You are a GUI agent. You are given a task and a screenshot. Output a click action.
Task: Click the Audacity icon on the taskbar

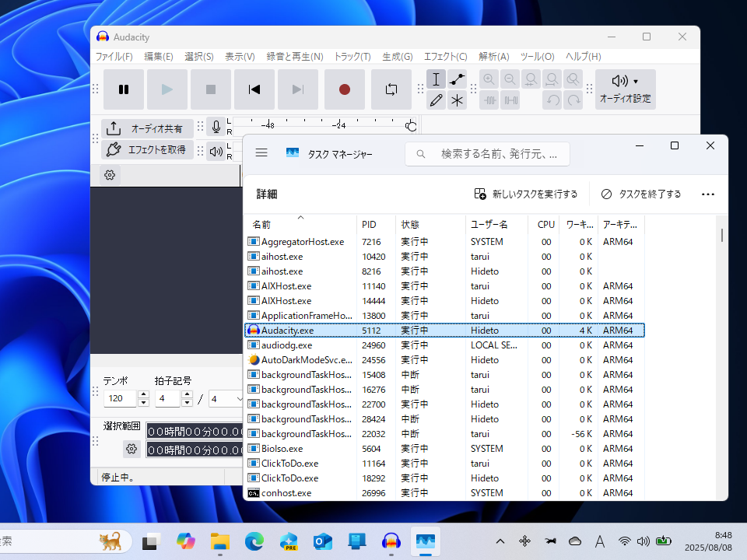391,541
